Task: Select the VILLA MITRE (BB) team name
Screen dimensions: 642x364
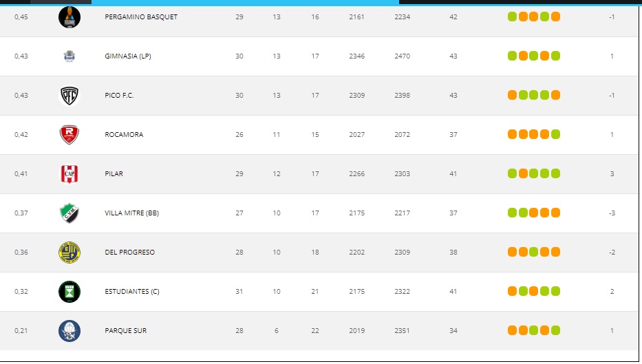Action: pyautogui.click(x=131, y=213)
